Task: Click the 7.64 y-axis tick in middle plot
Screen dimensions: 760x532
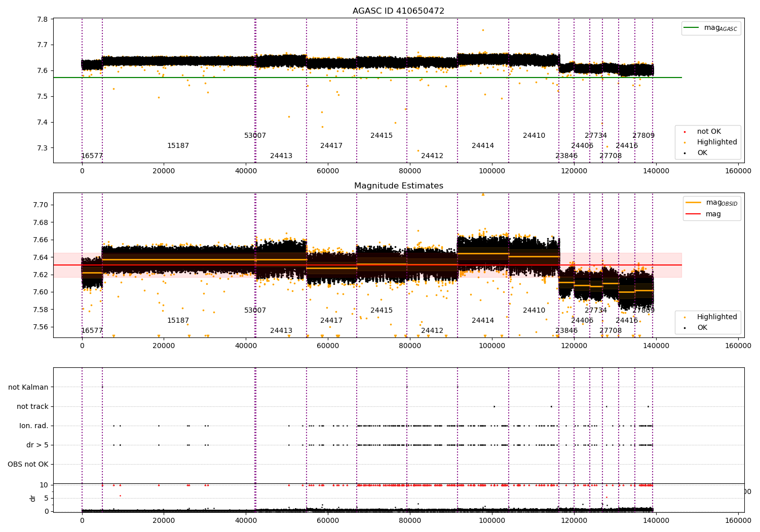Action: (41, 257)
